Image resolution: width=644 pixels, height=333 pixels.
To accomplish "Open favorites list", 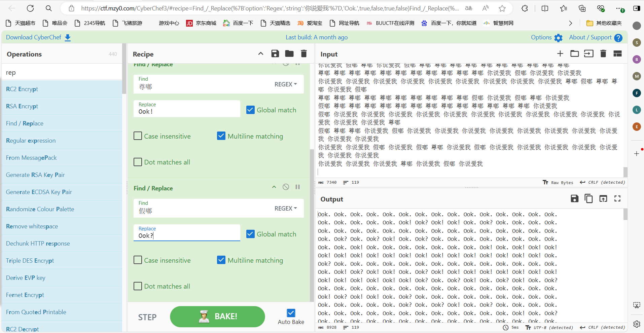I will tap(564, 8).
